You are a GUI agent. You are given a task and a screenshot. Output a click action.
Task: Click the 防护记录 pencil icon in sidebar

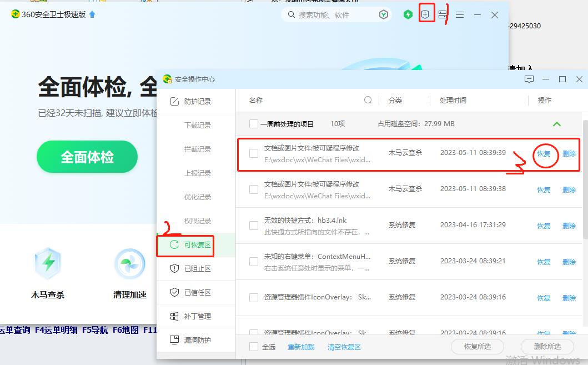[x=174, y=101]
